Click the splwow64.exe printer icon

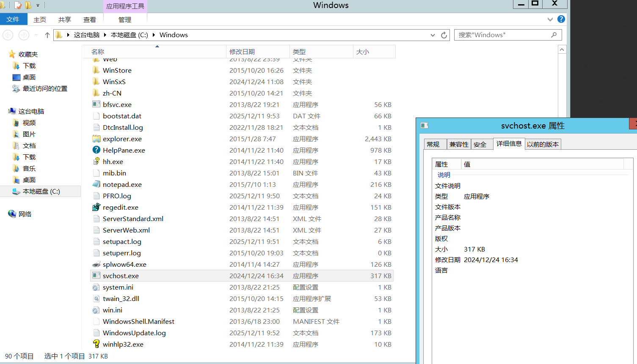pyautogui.click(x=97, y=264)
